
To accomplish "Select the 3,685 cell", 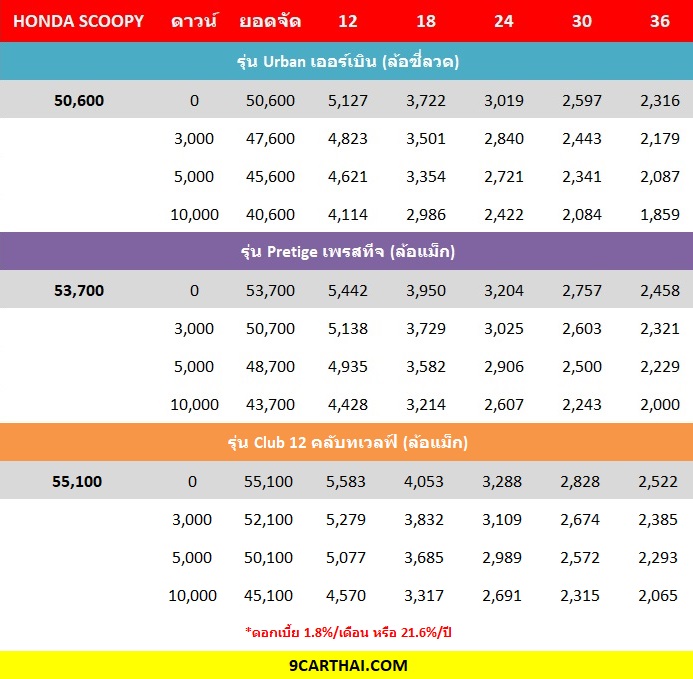I will coord(424,557).
